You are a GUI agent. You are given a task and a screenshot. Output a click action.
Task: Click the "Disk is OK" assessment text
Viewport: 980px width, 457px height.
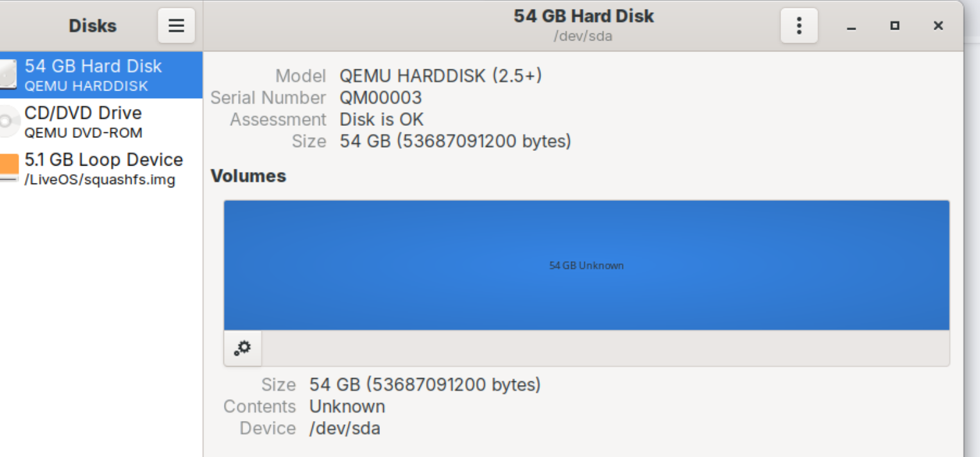381,119
